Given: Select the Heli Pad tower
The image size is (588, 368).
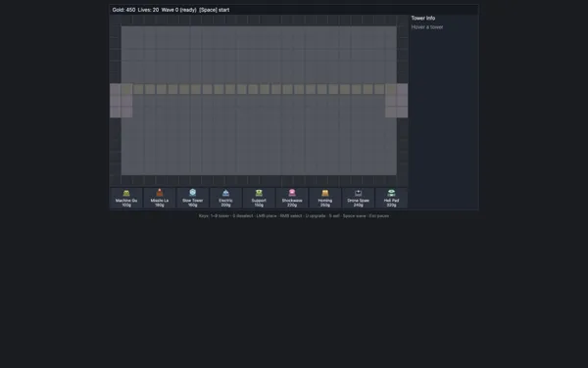Looking at the screenshot, I should tap(391, 198).
